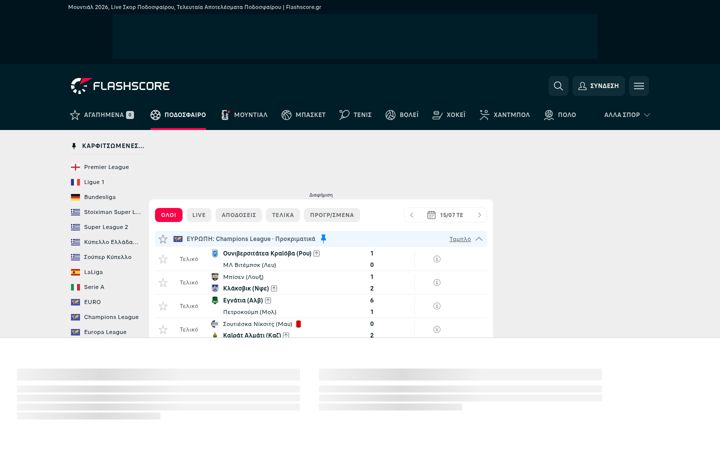
Task: Click the star icon beside ΑΓΑΠΗΜΕΝΑ
Action: [x=75, y=115]
